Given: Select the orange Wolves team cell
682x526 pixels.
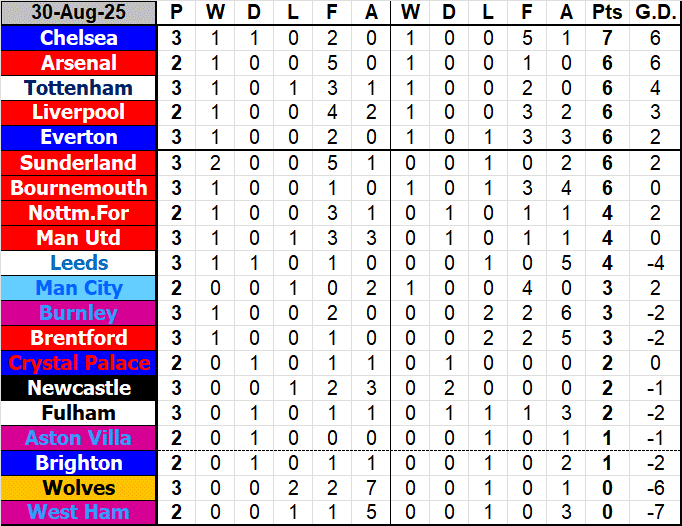Looking at the screenshot, I should point(79,488).
